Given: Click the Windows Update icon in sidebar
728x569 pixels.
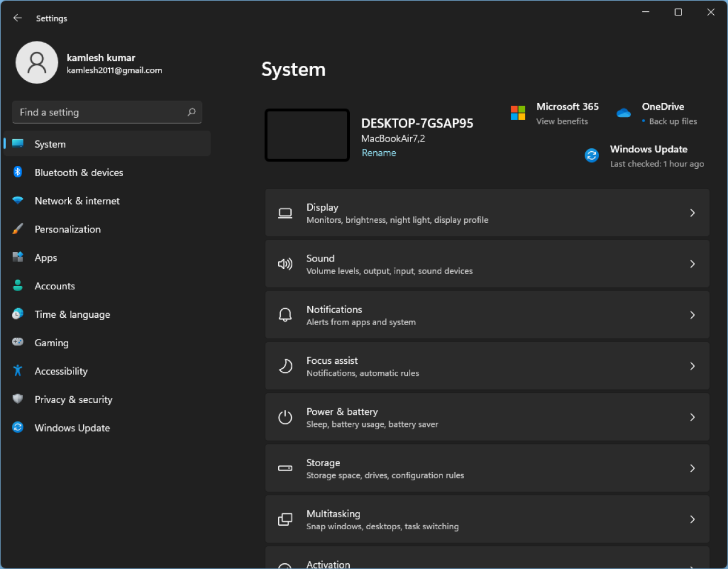Looking at the screenshot, I should click(18, 427).
